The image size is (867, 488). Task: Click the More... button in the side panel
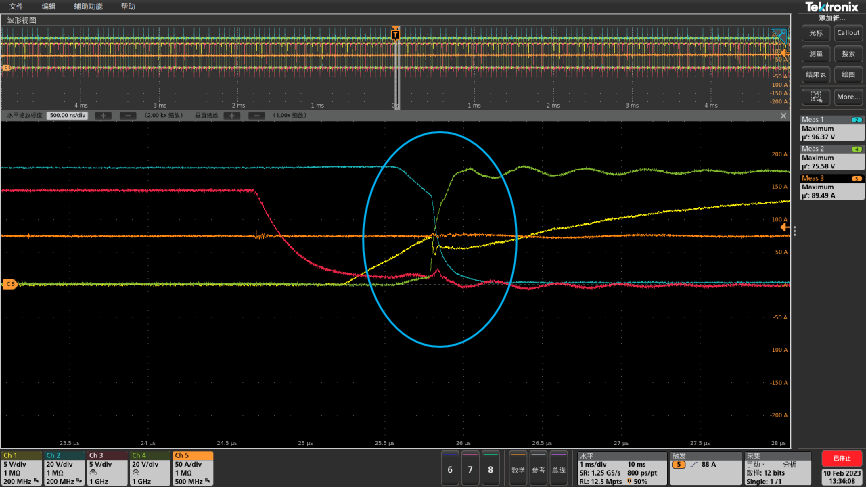tap(848, 97)
